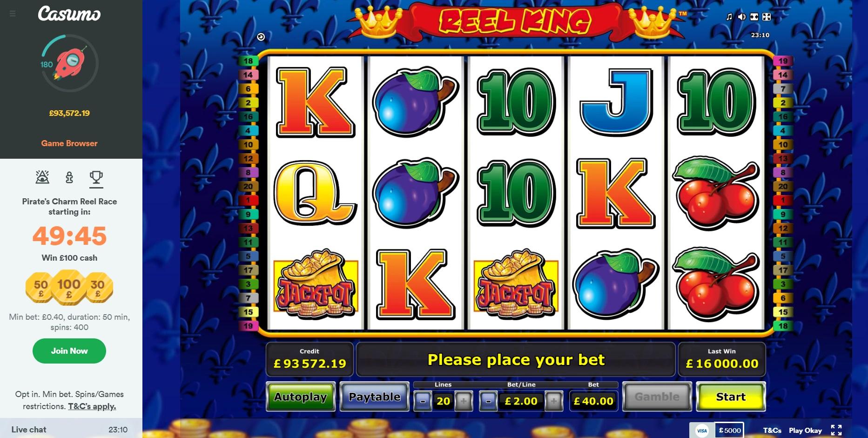Increase Bet/Line with the plus button

(x=553, y=401)
